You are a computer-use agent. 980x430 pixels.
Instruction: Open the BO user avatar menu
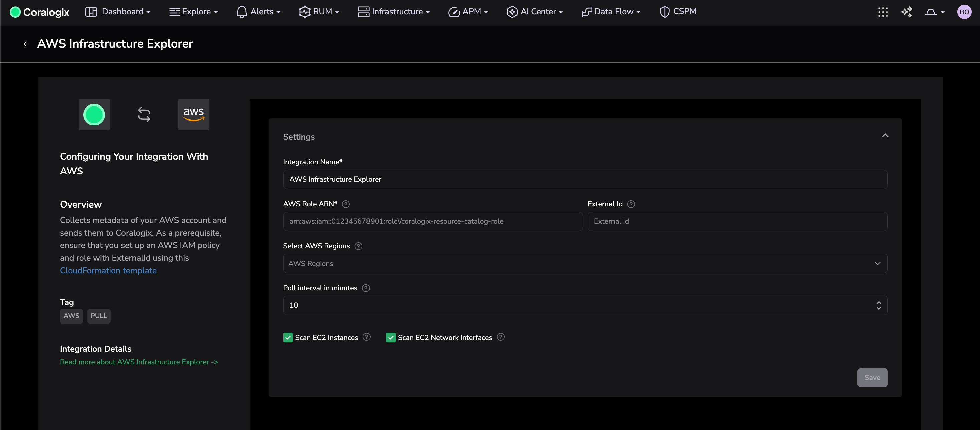pos(964,12)
